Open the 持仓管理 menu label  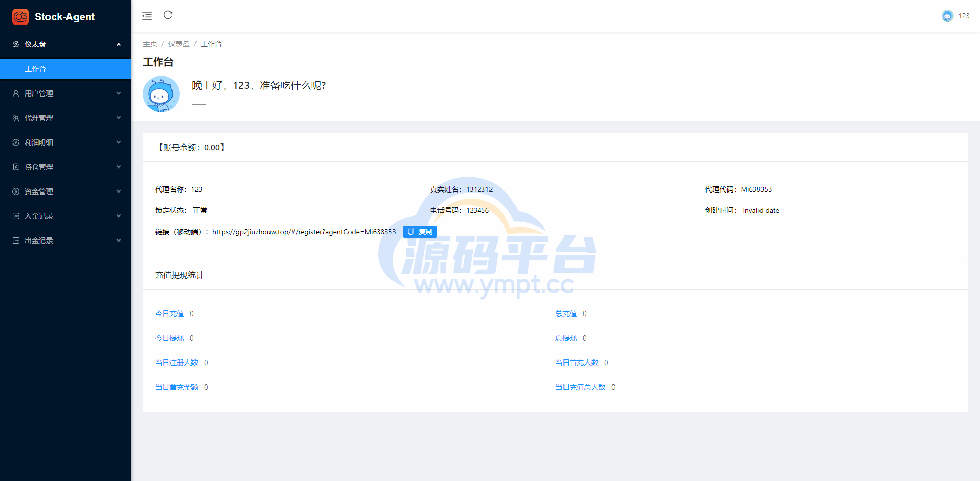[39, 167]
